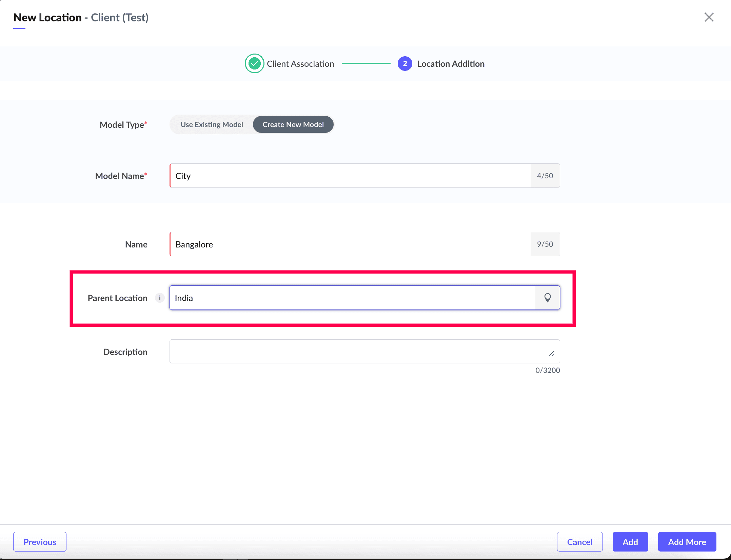Click the info icon beside Parent Location
The height and width of the screenshot is (560, 731).
click(x=160, y=298)
